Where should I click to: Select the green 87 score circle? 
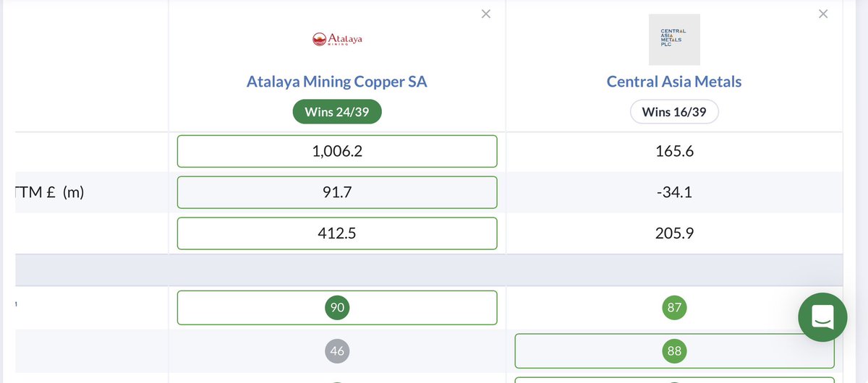[x=674, y=308]
